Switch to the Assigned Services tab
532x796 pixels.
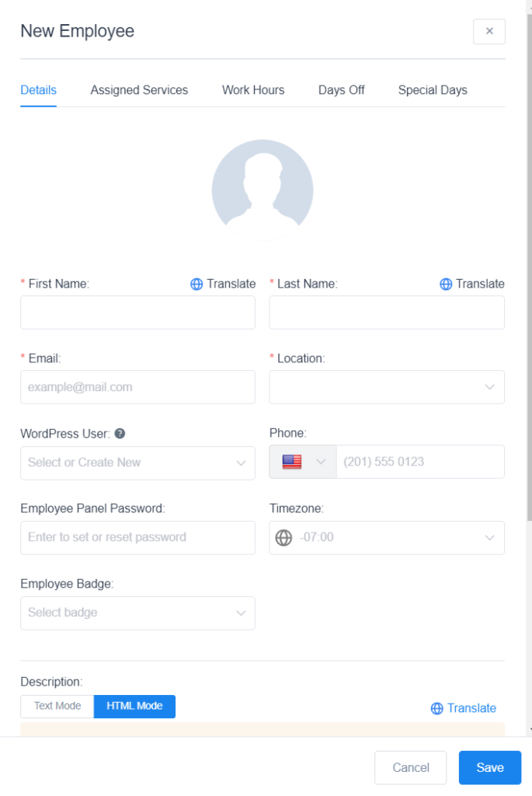pos(139,90)
